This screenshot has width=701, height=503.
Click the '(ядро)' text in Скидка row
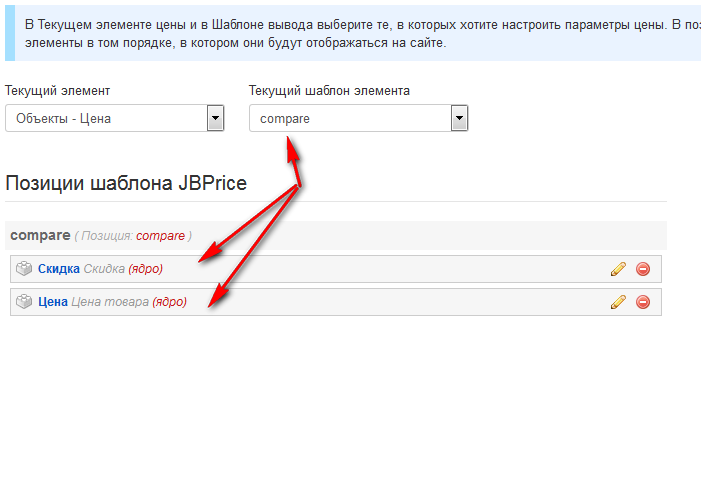pyautogui.click(x=145, y=269)
